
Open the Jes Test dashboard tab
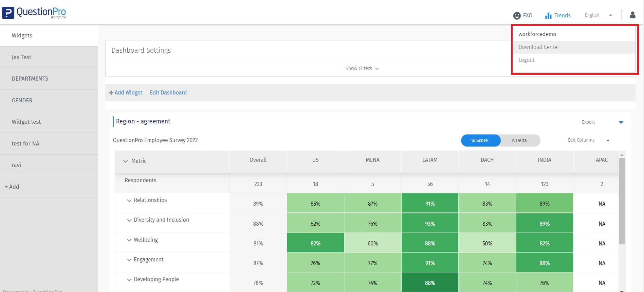(49, 57)
